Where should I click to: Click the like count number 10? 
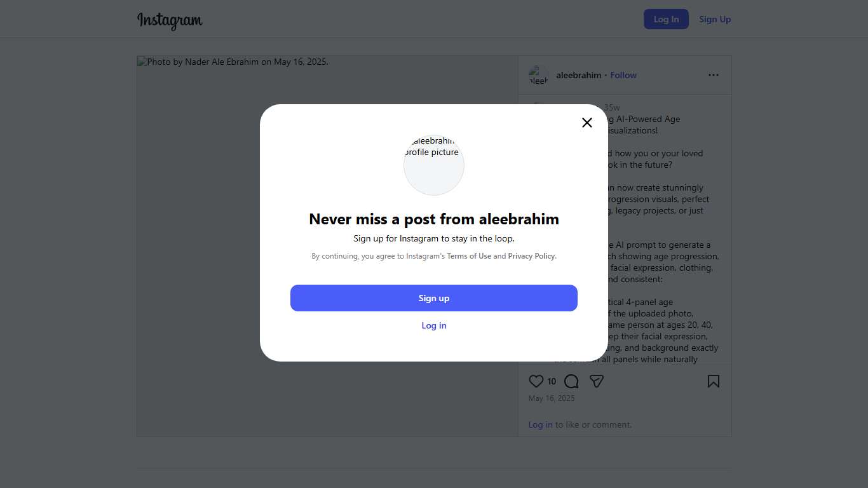pos(552,381)
